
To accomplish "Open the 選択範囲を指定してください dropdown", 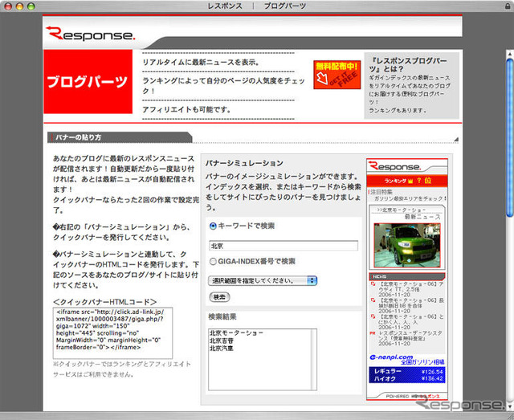I will tap(263, 280).
